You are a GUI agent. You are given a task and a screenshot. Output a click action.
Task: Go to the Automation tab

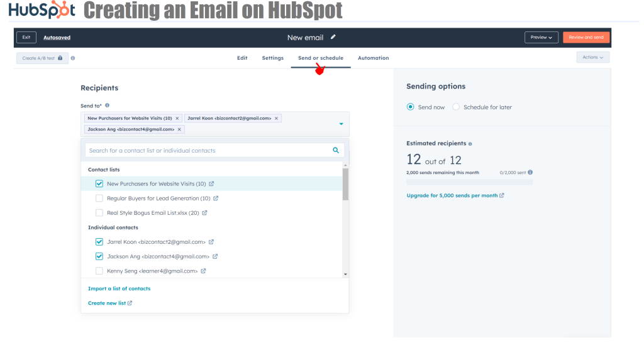click(373, 58)
